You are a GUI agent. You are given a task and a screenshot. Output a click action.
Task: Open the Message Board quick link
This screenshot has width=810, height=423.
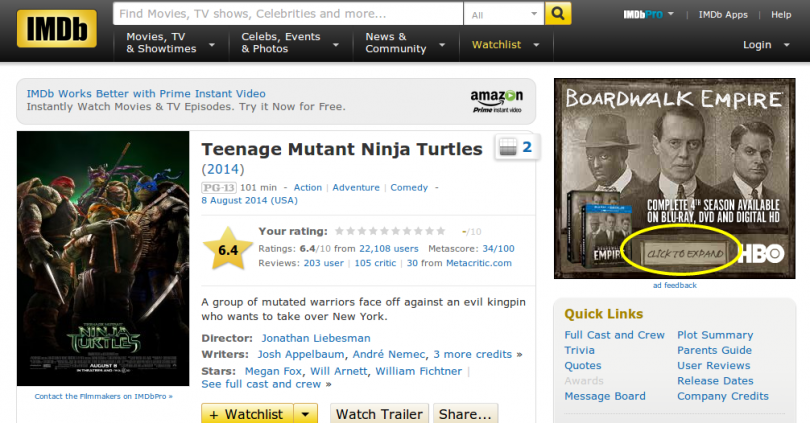[x=605, y=396]
